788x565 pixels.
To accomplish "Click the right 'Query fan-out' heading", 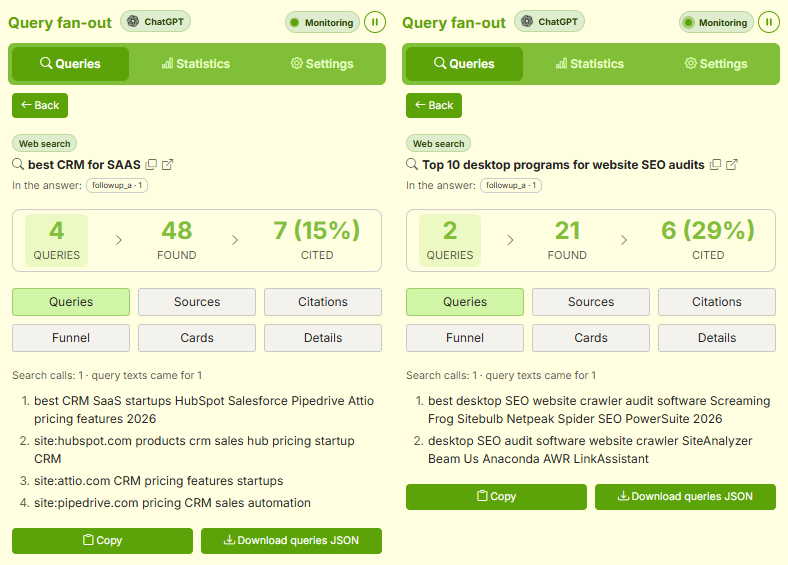I will [x=454, y=23].
